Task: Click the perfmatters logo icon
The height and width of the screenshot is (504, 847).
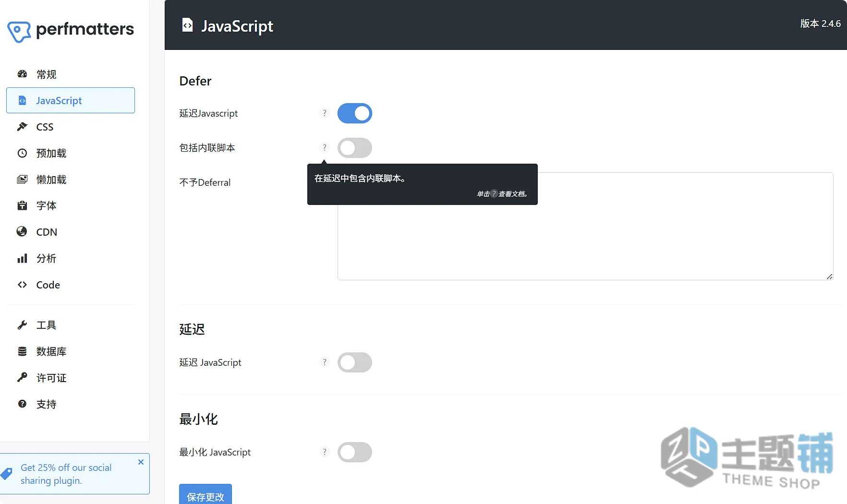Action: point(19,32)
